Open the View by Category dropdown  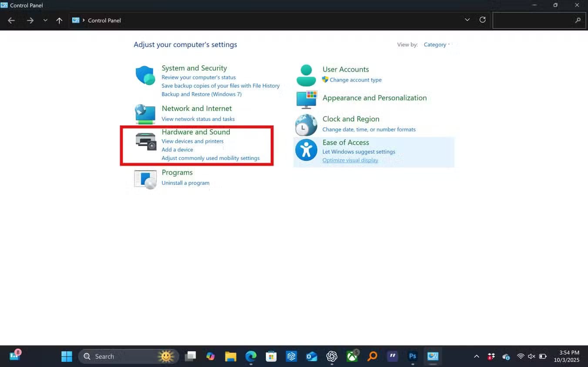coord(437,45)
